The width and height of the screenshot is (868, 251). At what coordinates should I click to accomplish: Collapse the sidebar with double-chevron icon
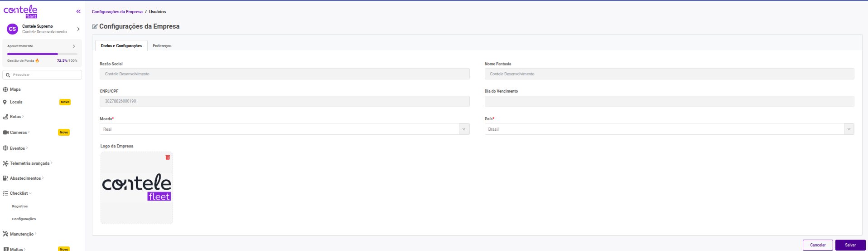(78, 11)
